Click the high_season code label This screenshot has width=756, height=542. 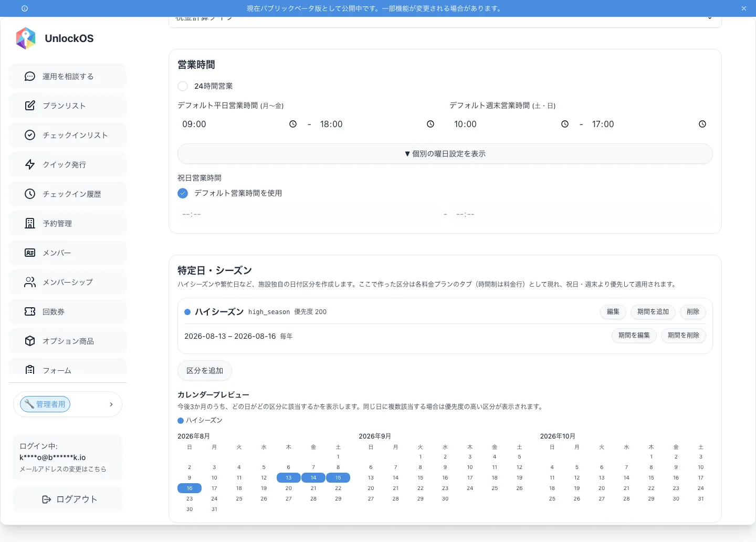point(269,312)
